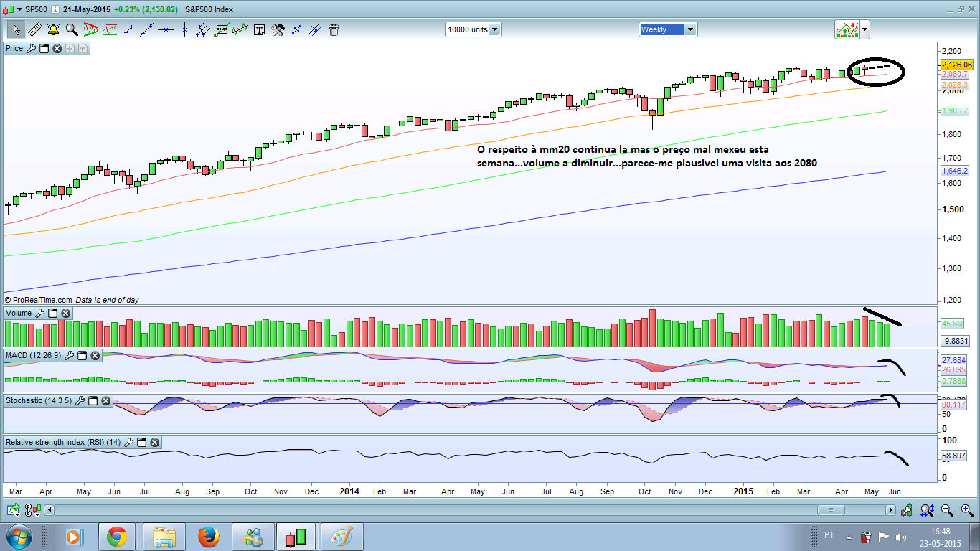This screenshot has height=551, width=980.
Task: Toggle the RSI panel window icon
Action: tap(141, 442)
